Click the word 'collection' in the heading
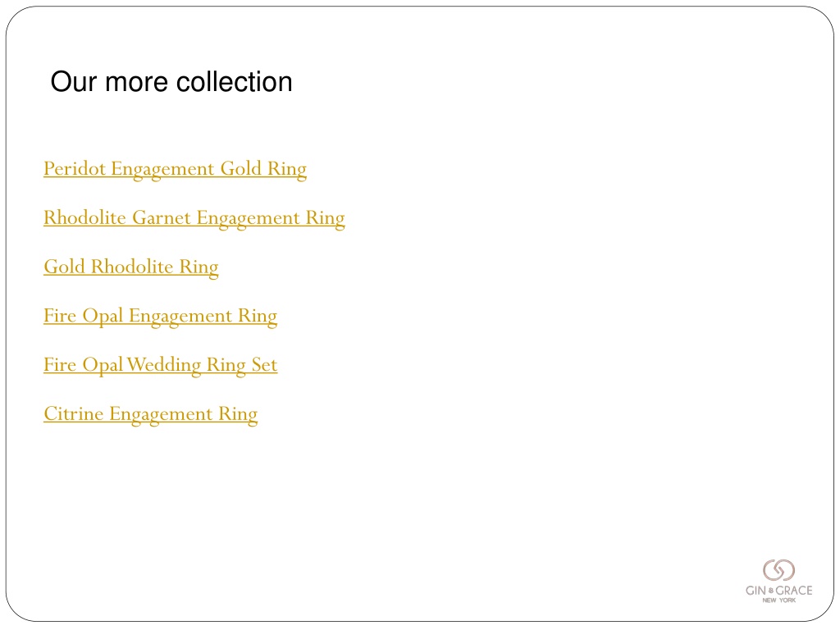840x630 pixels. point(235,82)
